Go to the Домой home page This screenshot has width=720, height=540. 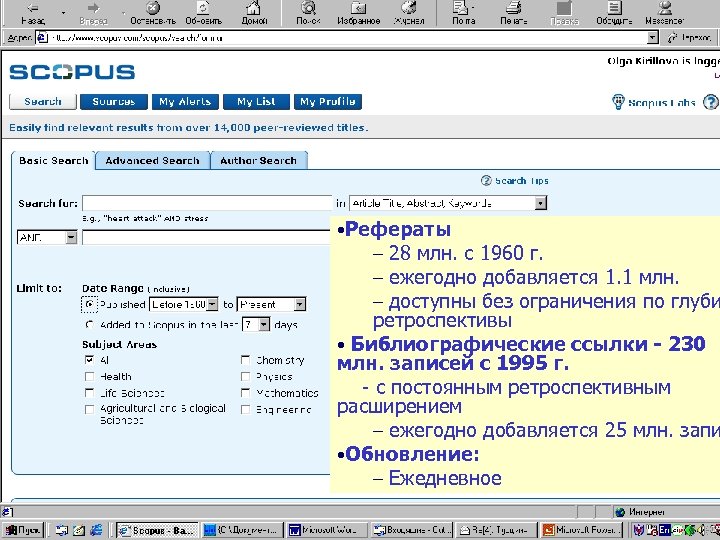click(x=254, y=13)
